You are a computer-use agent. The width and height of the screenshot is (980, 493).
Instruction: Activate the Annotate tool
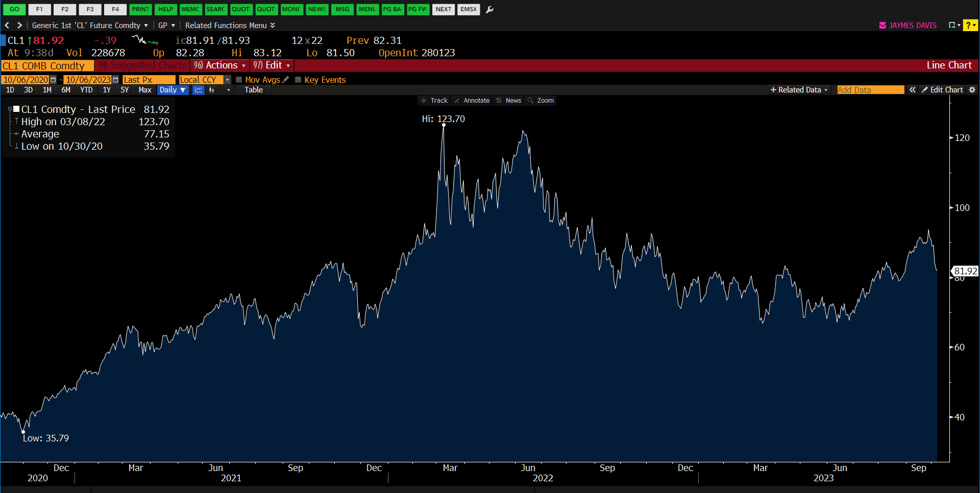coord(472,101)
